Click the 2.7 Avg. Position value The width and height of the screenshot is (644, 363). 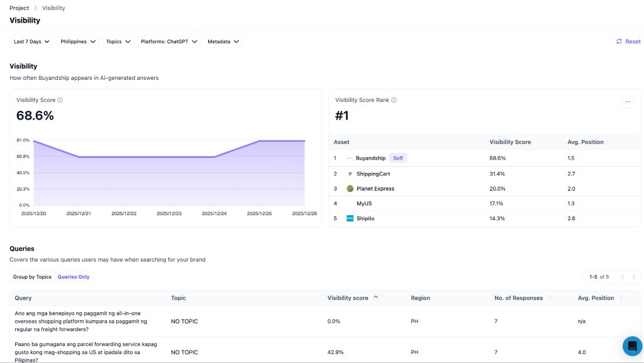pyautogui.click(x=571, y=174)
